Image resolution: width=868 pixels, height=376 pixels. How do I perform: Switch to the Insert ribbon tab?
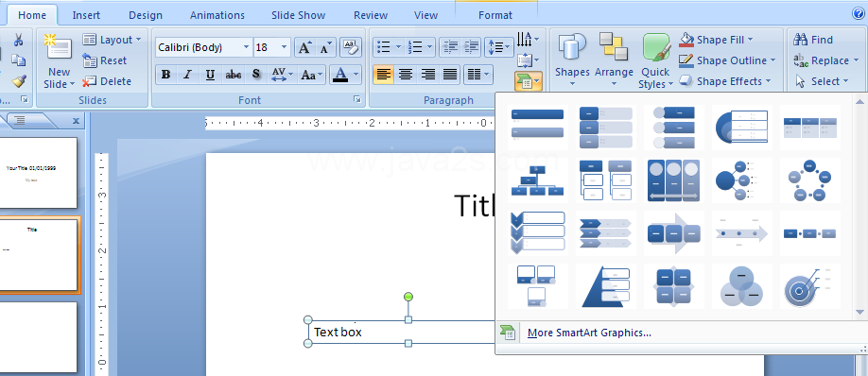pyautogui.click(x=86, y=15)
